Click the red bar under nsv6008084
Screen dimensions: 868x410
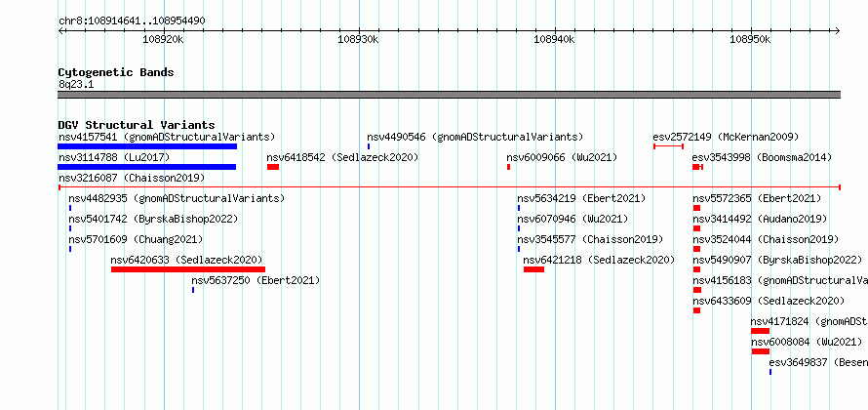coord(761,351)
